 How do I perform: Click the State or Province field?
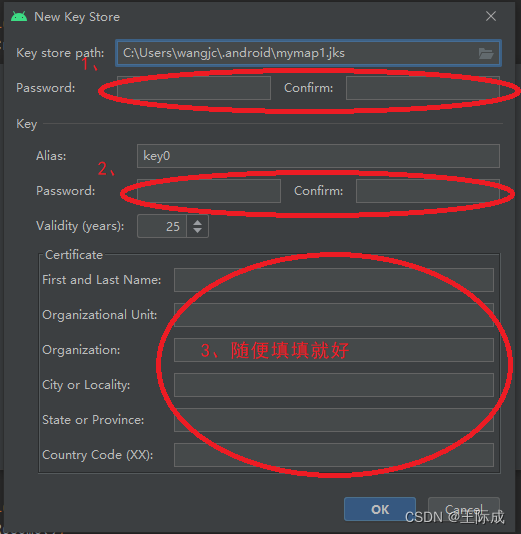pos(334,420)
